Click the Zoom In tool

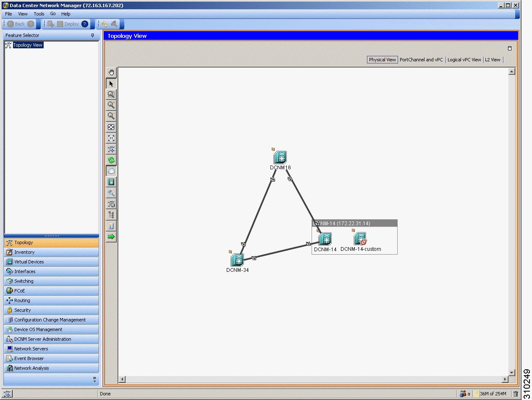pyautogui.click(x=111, y=105)
